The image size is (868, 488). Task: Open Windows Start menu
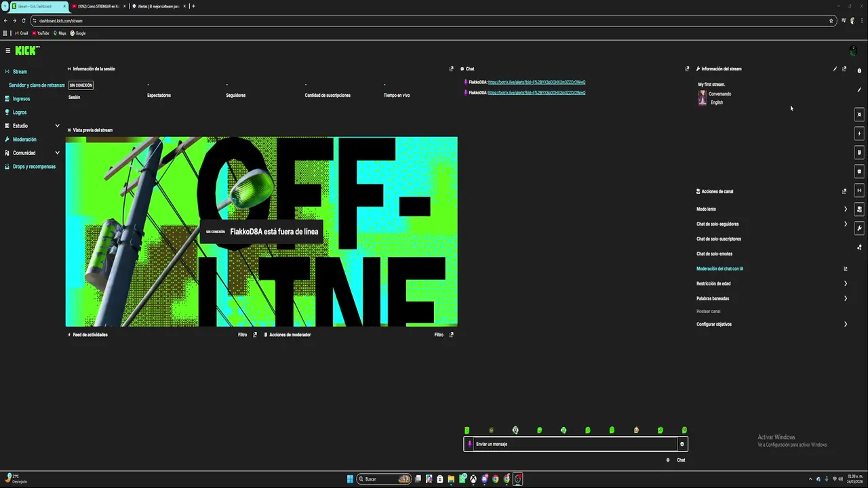tap(350, 479)
